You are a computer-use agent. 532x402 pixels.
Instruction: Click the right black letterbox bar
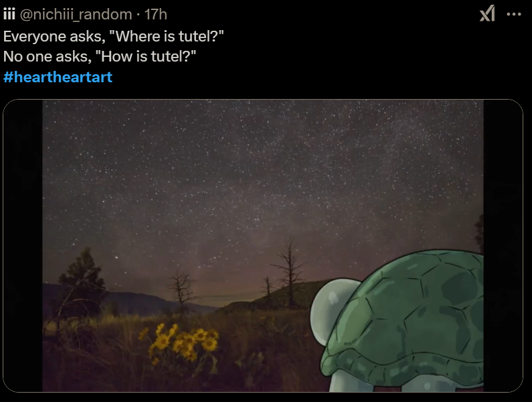(x=503, y=245)
